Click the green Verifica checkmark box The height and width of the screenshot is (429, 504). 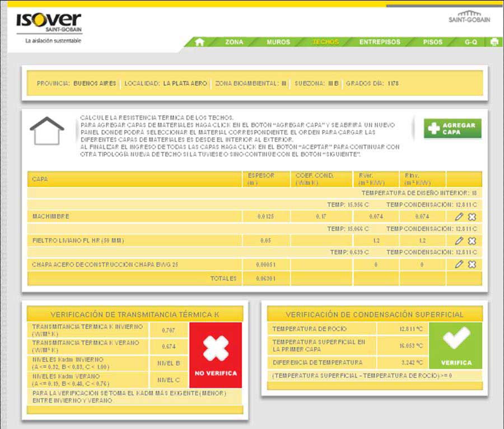pos(455,345)
